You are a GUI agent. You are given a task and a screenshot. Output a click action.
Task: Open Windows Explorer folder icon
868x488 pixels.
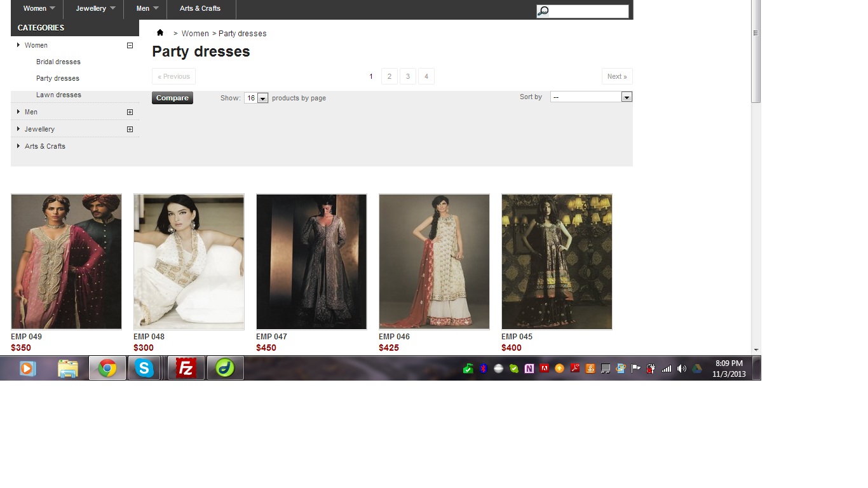point(68,368)
